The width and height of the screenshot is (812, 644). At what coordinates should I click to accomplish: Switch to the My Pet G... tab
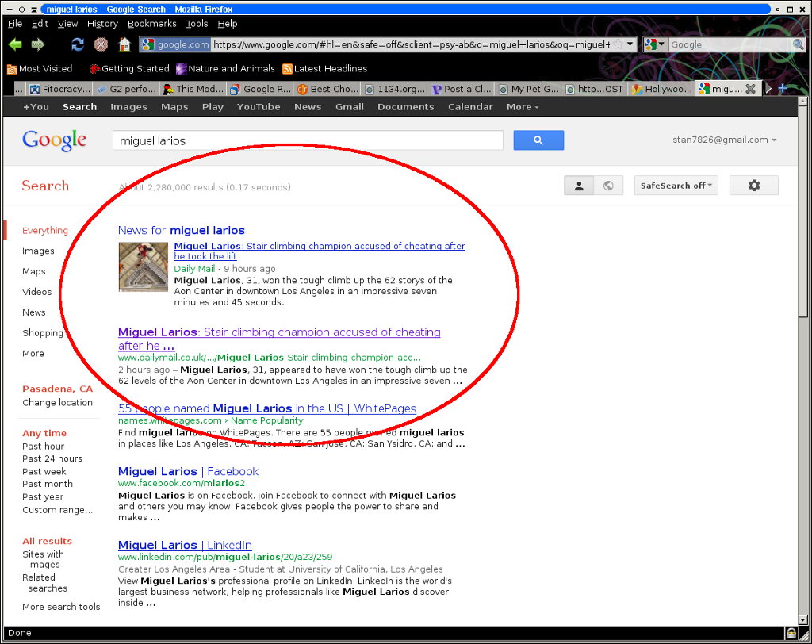(528, 89)
